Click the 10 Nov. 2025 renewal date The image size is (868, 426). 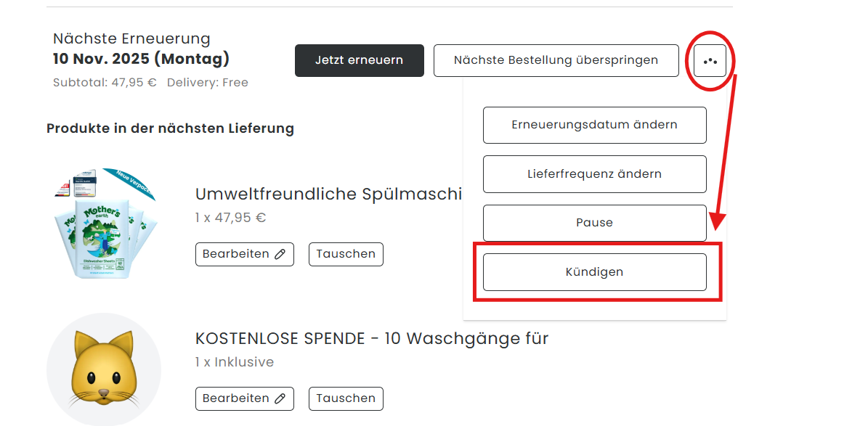coord(141,59)
